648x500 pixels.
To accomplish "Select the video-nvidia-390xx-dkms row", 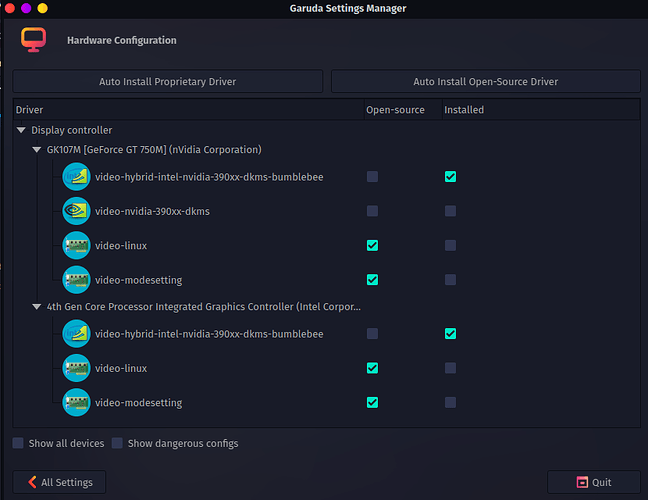I will click(x=327, y=211).
